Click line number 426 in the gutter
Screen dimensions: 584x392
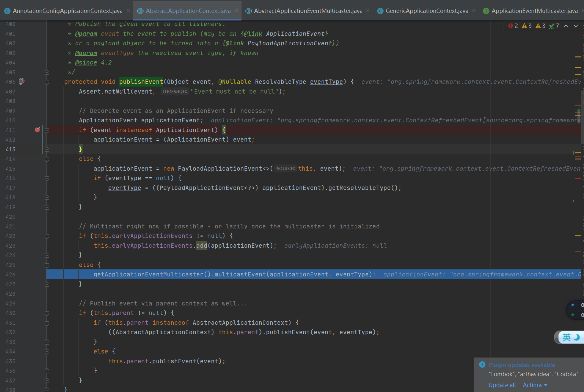pyautogui.click(x=10, y=274)
